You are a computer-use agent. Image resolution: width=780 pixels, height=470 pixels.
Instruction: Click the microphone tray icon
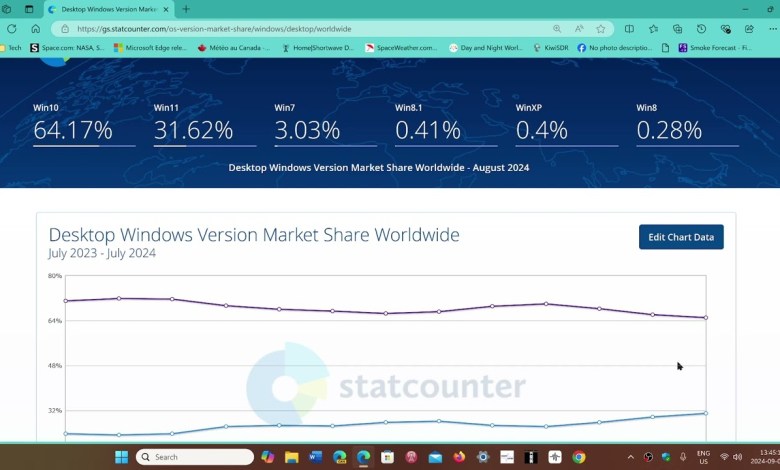click(683, 457)
